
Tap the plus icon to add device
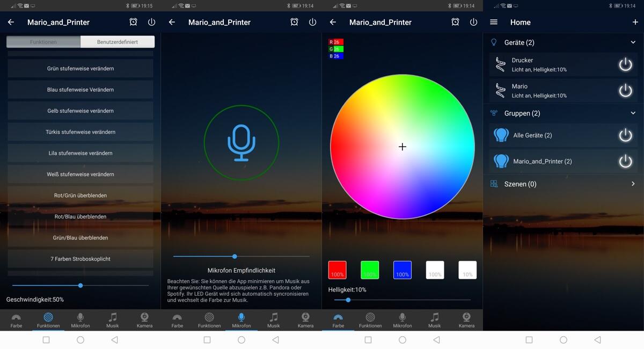635,22
